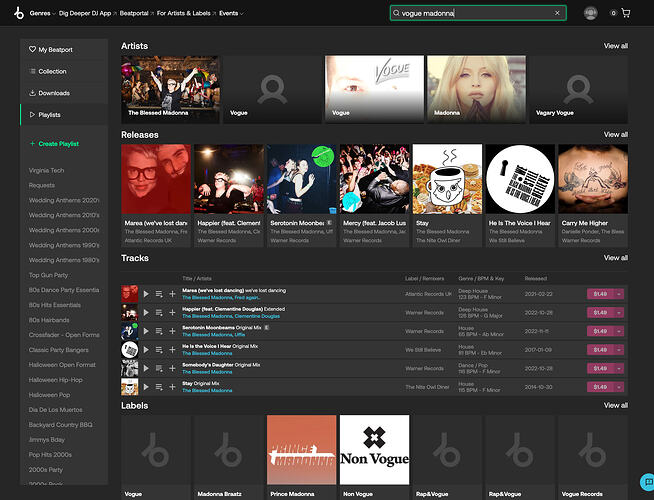
Task: Open price options arrow for He Is the Voice
Action: pos(619,349)
